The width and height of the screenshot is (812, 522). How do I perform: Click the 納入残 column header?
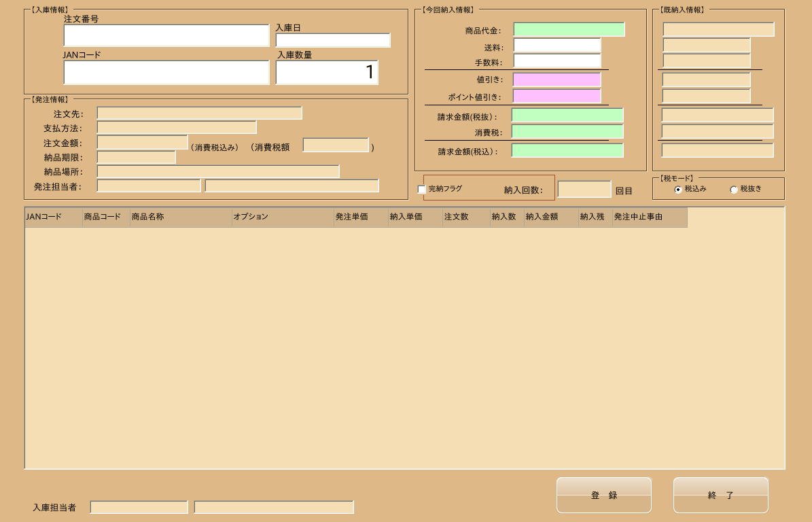595,217
